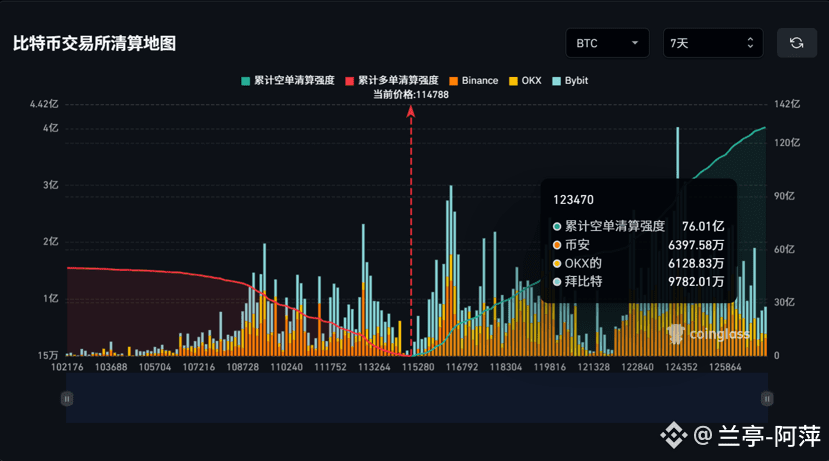Image resolution: width=829 pixels, height=461 pixels.
Task: Toggle OKX legend series
Action: (x=525, y=80)
